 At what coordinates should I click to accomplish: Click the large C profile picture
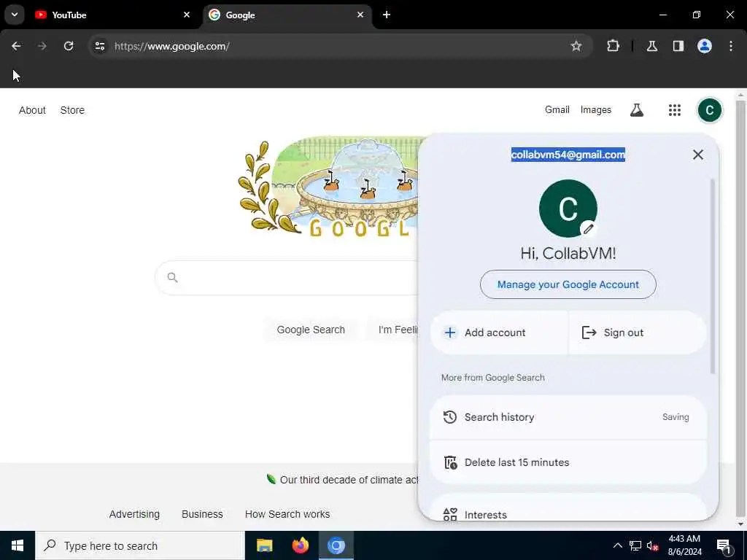[568, 208]
